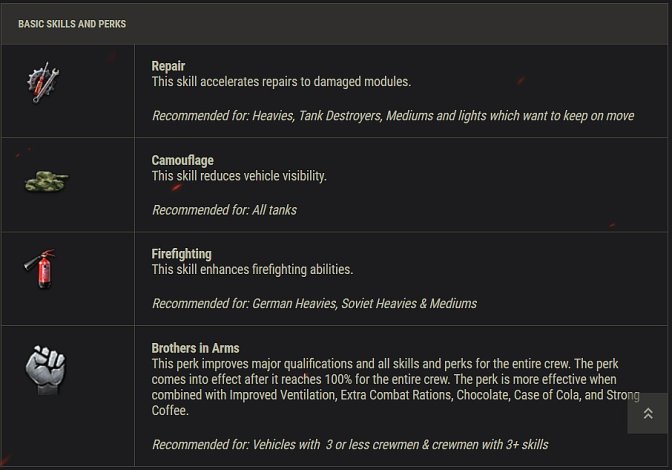Select the Brothers in Arms perk title
This screenshot has width=672, height=470.
[x=195, y=348]
